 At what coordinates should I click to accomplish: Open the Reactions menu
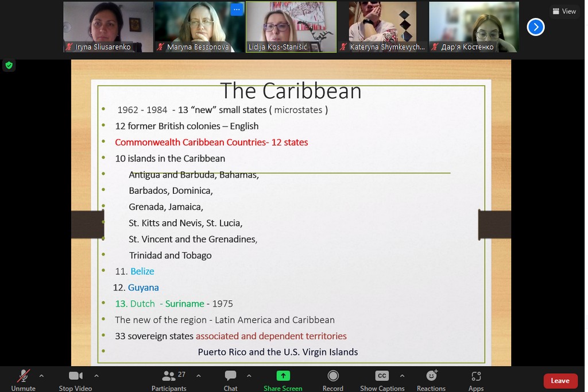[x=431, y=379]
